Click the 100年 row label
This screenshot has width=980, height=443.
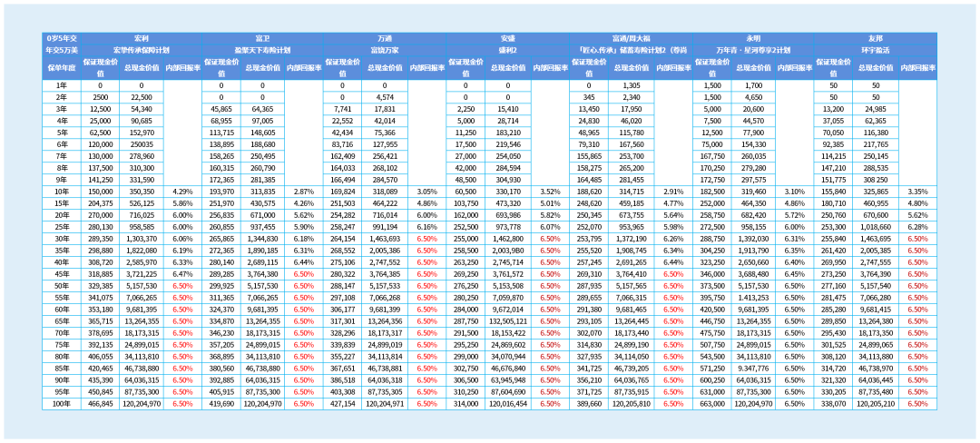(x=62, y=404)
